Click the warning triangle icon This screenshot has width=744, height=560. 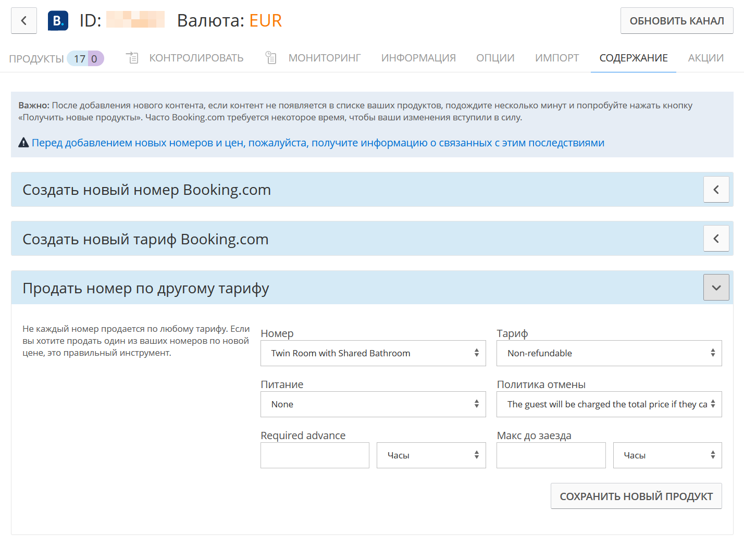click(x=23, y=143)
